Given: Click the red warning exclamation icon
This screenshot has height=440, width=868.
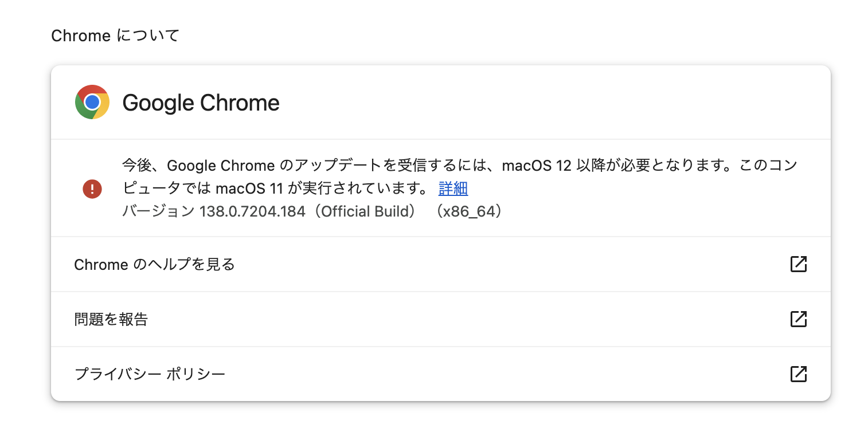Looking at the screenshot, I should (x=92, y=188).
